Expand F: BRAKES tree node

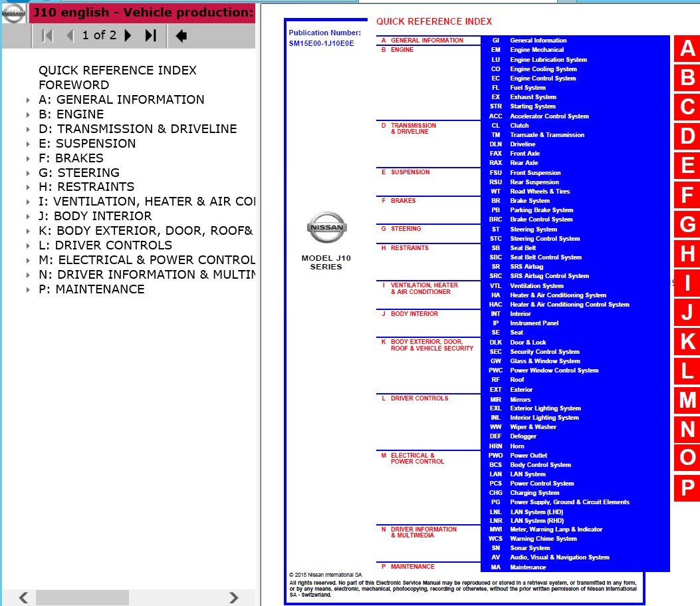coord(28,158)
